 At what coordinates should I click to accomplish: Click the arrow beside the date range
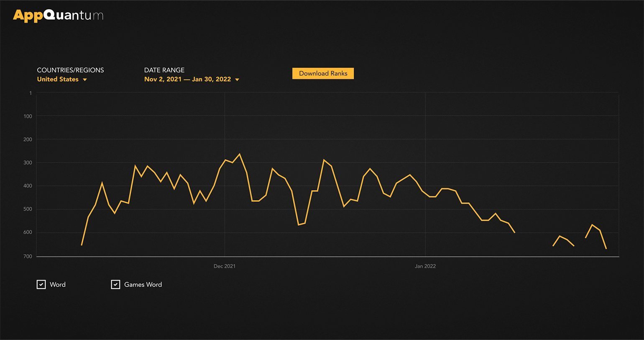tap(237, 80)
